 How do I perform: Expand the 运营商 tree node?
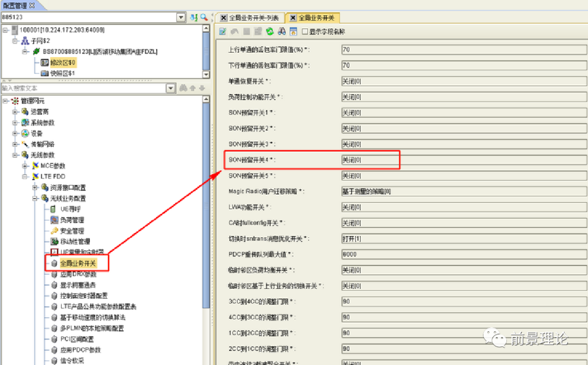[x=16, y=112]
